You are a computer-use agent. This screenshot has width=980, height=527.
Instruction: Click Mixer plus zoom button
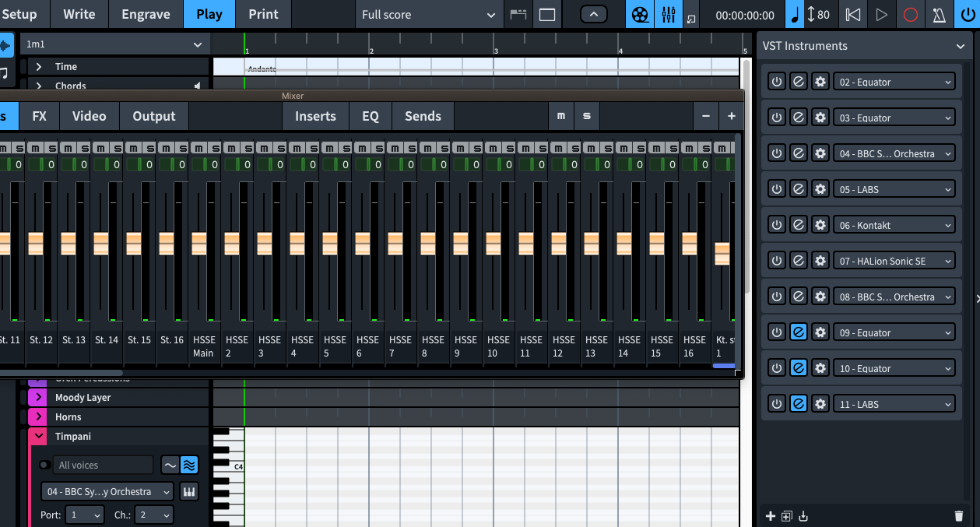point(732,116)
